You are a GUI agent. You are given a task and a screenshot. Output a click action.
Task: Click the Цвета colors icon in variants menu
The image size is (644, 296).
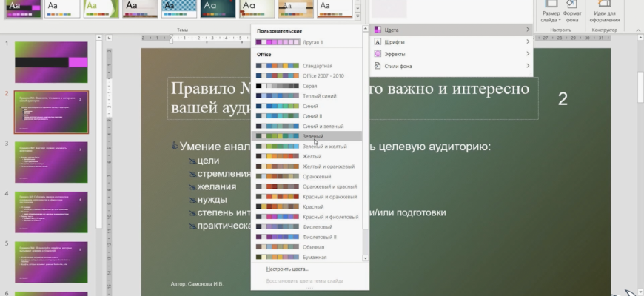[x=378, y=29]
